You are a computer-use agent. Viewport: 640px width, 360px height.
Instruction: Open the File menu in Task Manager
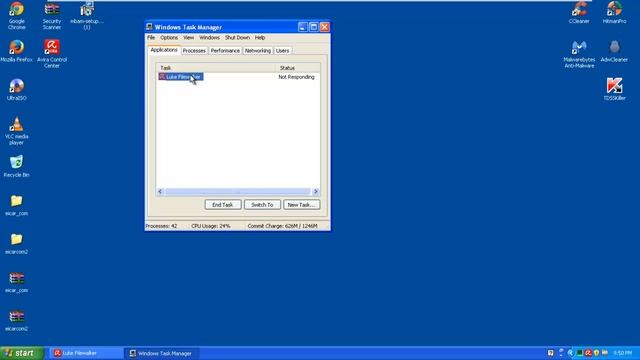pyautogui.click(x=151, y=38)
